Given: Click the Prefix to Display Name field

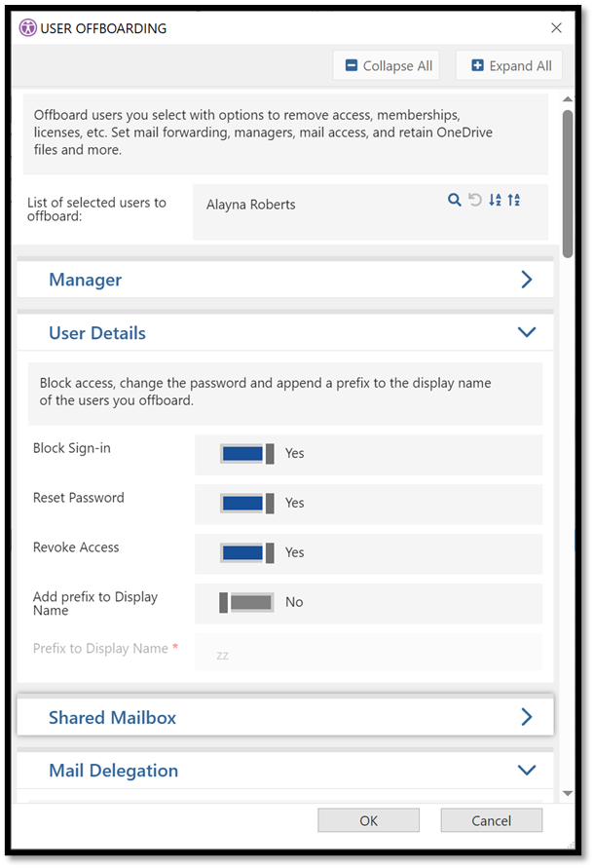Looking at the screenshot, I should (x=369, y=653).
